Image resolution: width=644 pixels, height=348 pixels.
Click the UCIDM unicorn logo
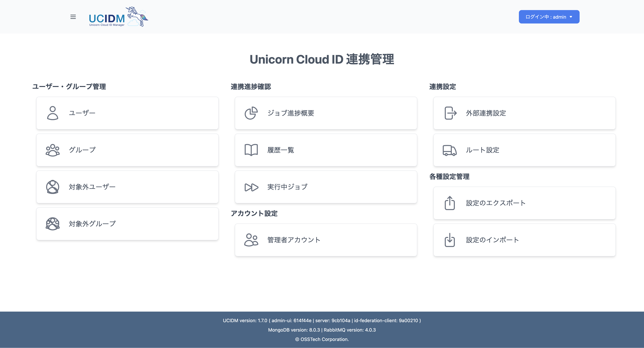tap(119, 17)
